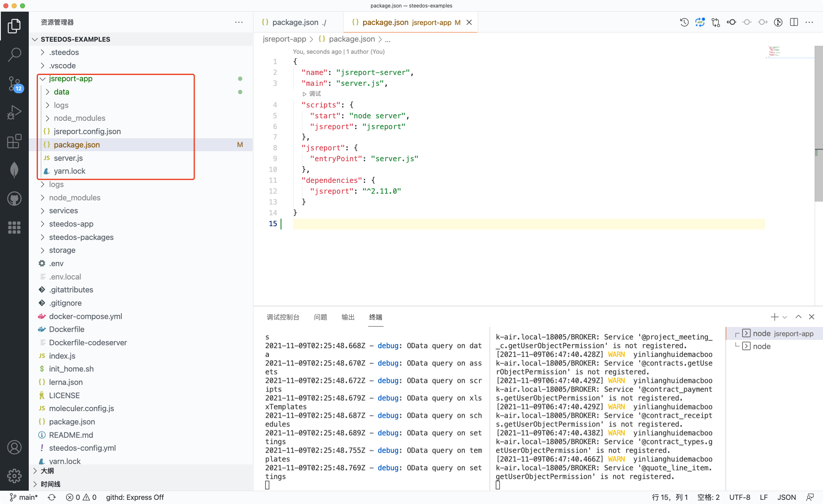The image size is (823, 504).
Task: Expand the .steedos folder
Action: pyautogui.click(x=141, y=52)
